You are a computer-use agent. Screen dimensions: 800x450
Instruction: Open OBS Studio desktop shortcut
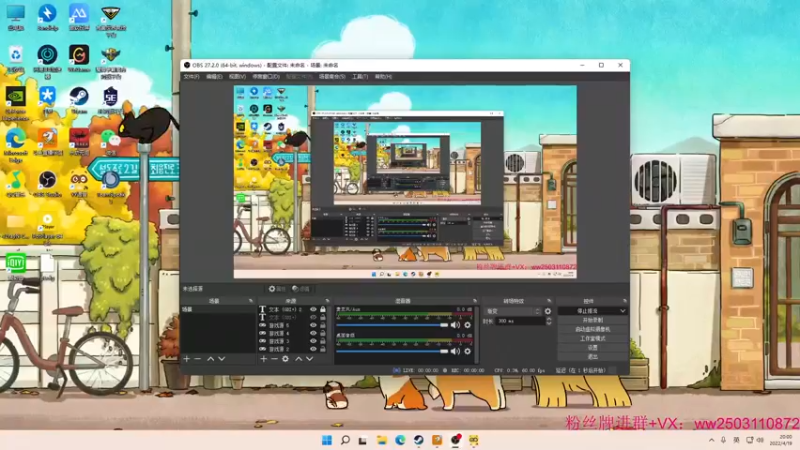tap(47, 184)
